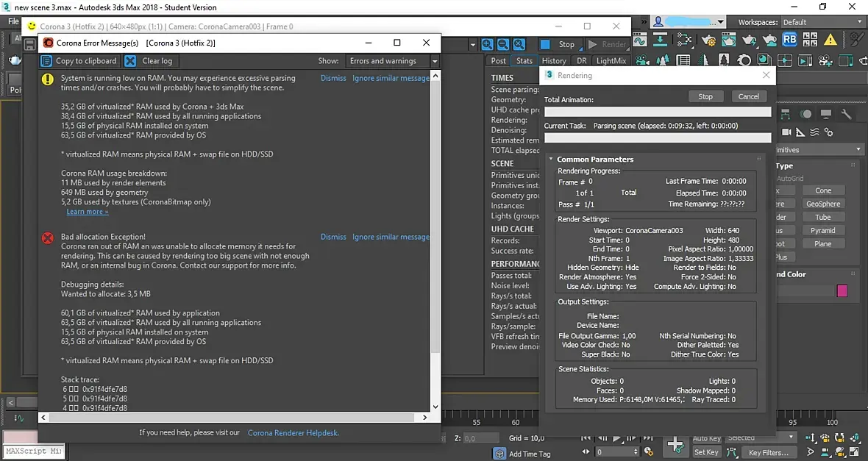Click Clear log button
868x461 pixels.
[x=150, y=61]
